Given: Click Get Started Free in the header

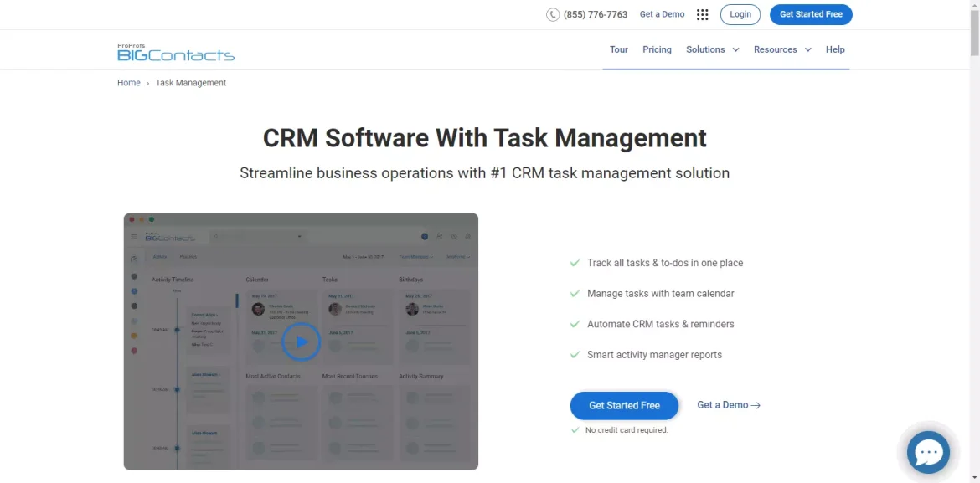Looking at the screenshot, I should [x=811, y=14].
